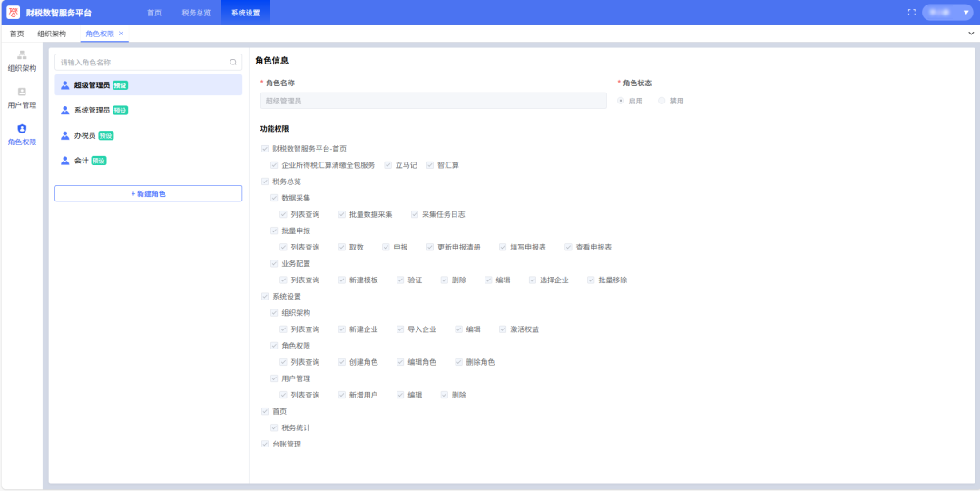Toggle the 更新申报清册 checkbox
This screenshot has width=980, height=491.
coord(430,247)
